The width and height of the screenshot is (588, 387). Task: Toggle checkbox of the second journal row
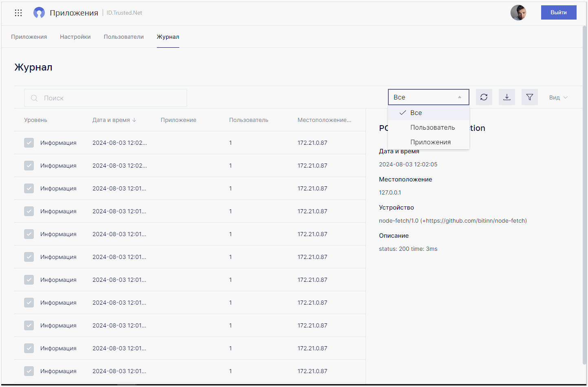pos(29,166)
